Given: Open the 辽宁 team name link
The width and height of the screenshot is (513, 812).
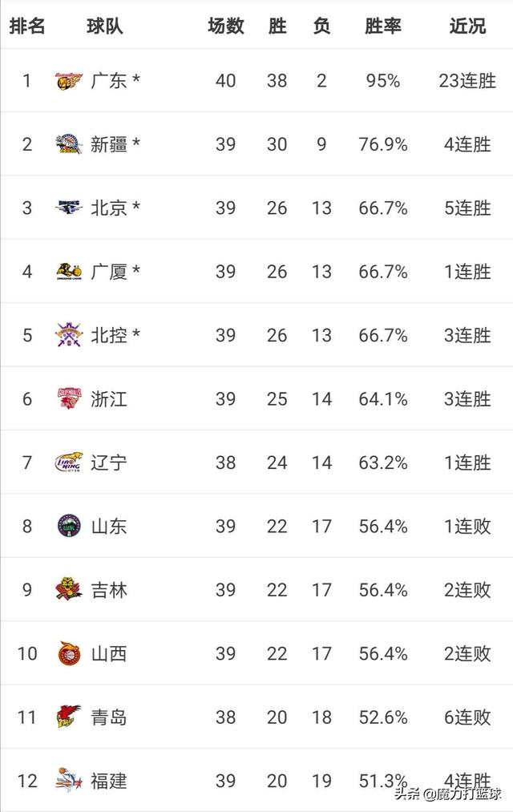Looking at the screenshot, I should coord(109,463).
